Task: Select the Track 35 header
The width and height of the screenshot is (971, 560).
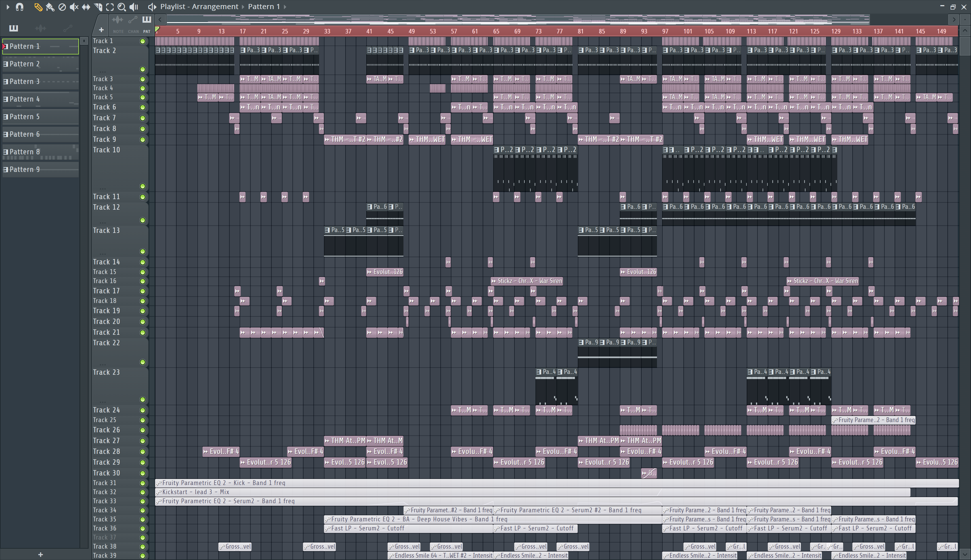Action: (120, 519)
